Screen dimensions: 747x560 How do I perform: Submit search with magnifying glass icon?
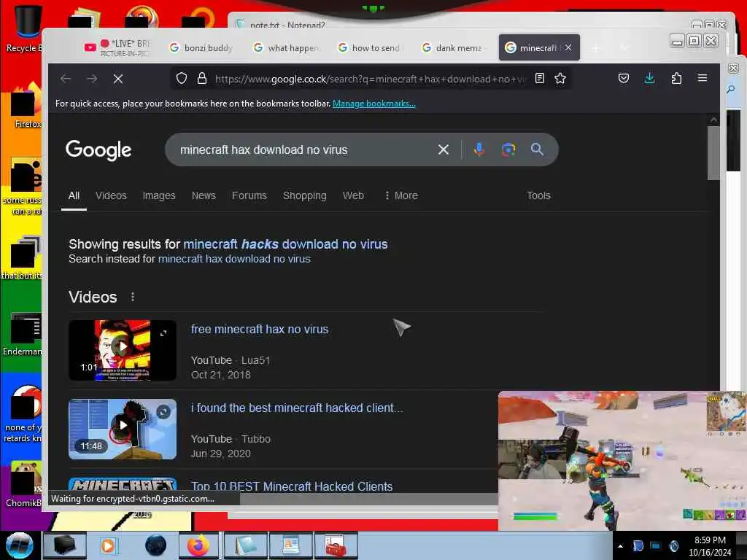pyautogui.click(x=537, y=149)
